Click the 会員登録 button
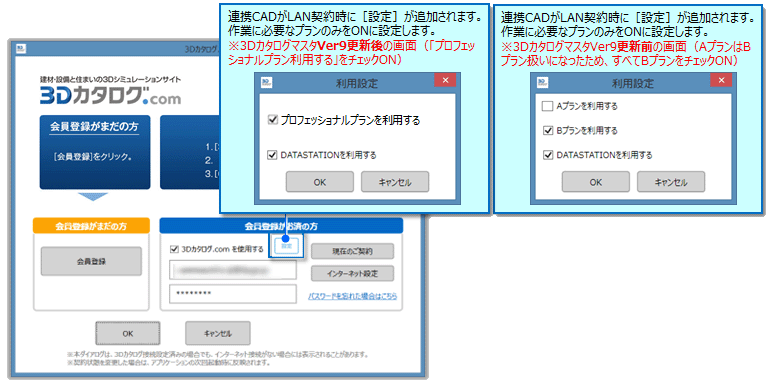 click(91, 261)
